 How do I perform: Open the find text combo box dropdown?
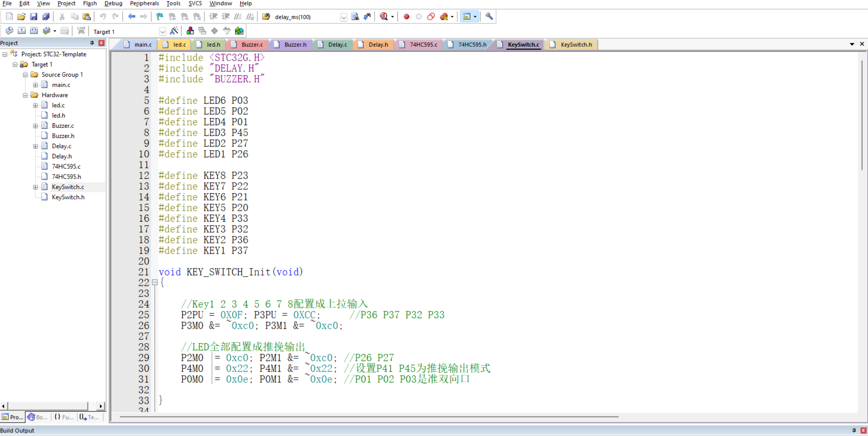343,17
